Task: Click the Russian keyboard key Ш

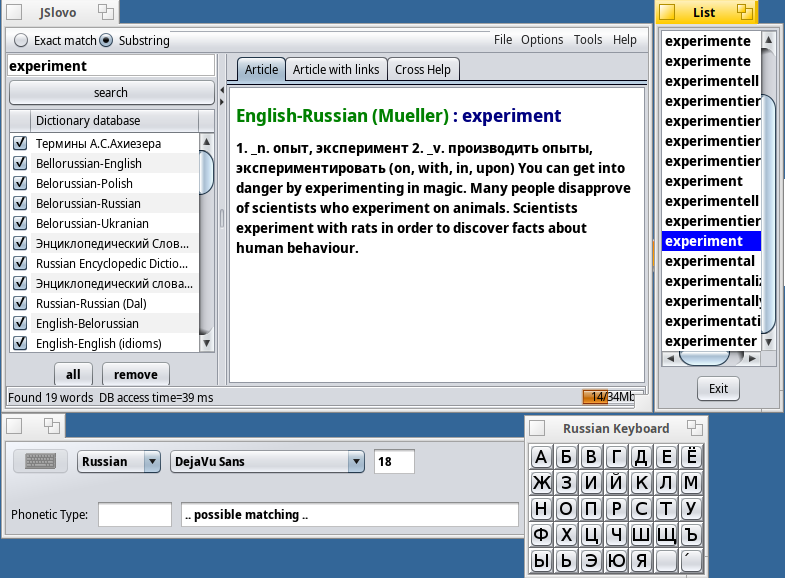Action: (x=641, y=535)
